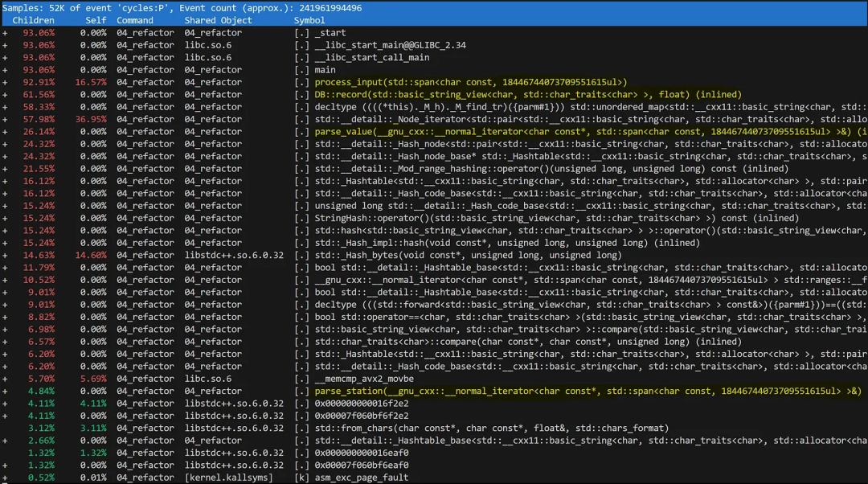This screenshot has width=868, height=484.
Task: Click the 14.60% Self value
Action: 91,256
